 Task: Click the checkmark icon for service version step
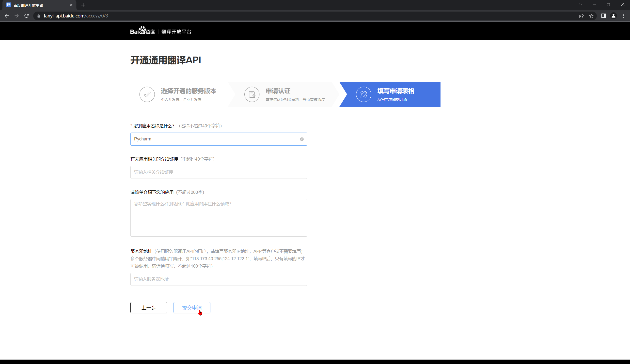click(147, 94)
